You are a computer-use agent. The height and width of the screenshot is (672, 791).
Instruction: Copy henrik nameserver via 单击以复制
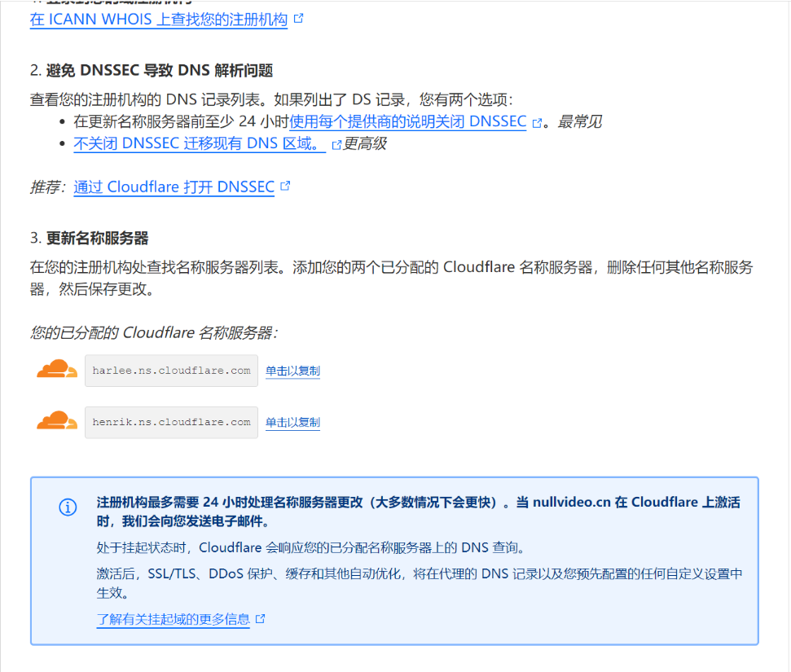point(292,422)
